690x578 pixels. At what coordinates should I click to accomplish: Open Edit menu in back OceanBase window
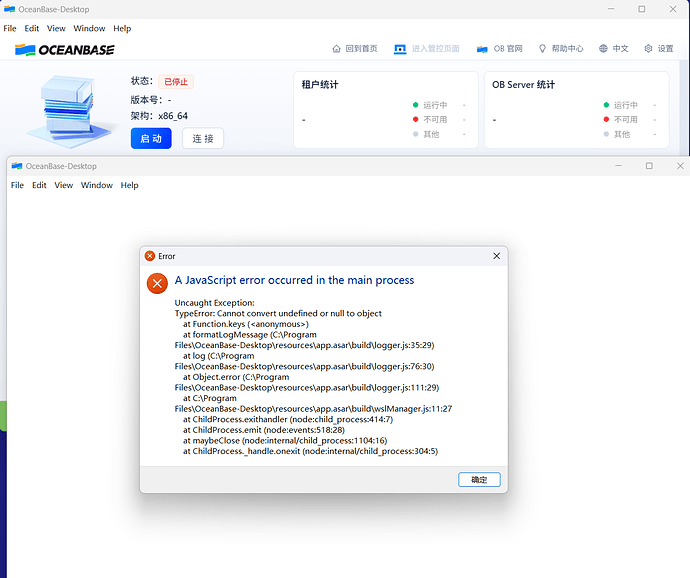(32, 28)
